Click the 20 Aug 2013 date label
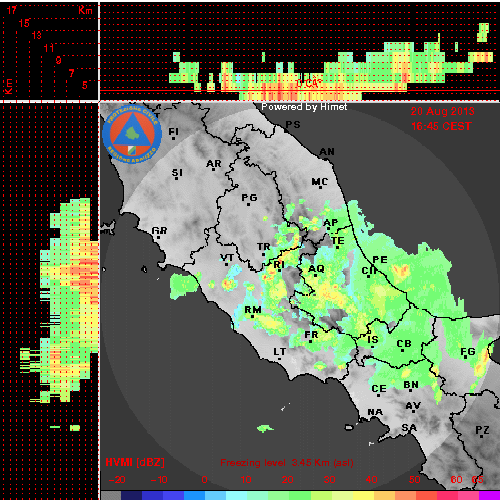Viewport: 500px width, 500px height. coord(442,111)
